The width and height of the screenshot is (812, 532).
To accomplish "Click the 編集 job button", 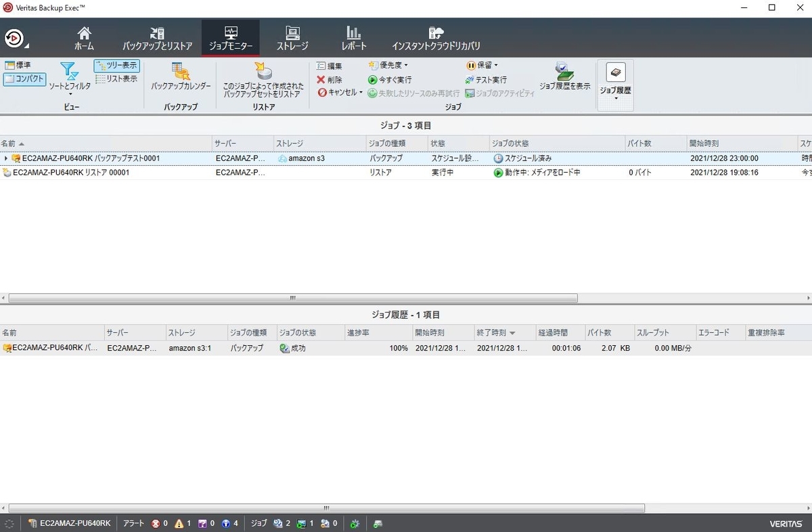I will [x=330, y=66].
